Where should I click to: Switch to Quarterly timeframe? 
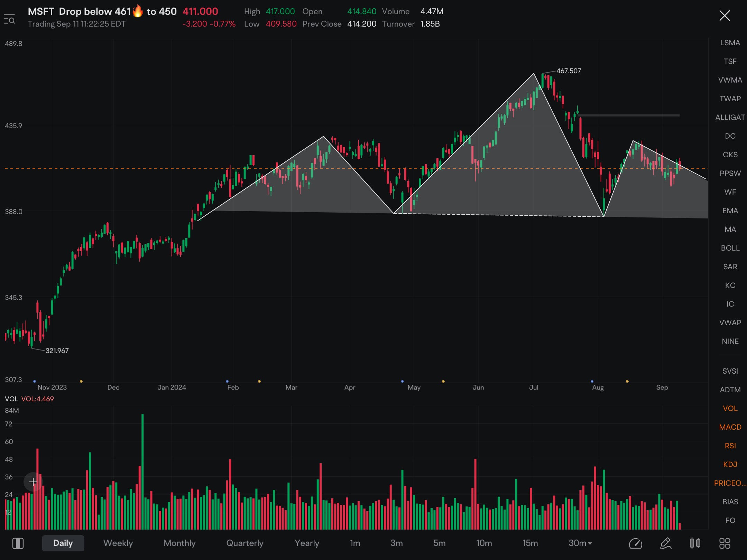(x=245, y=543)
